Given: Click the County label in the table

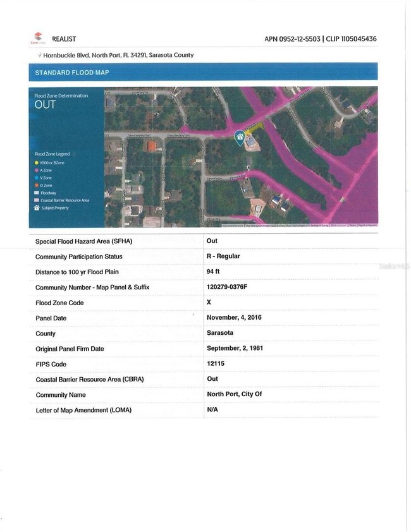Looking at the screenshot, I should tap(46, 334).
